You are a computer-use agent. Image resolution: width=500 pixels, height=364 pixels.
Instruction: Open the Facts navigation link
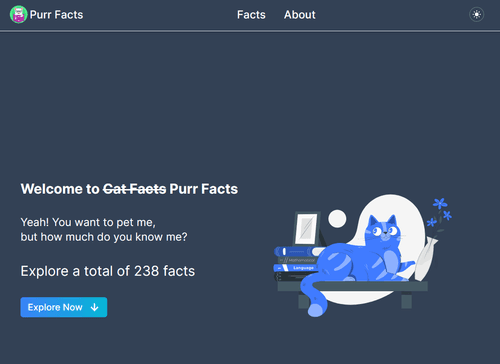click(251, 15)
